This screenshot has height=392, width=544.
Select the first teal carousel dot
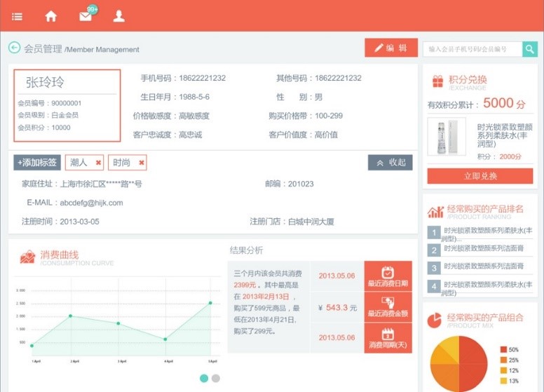[x=204, y=378]
